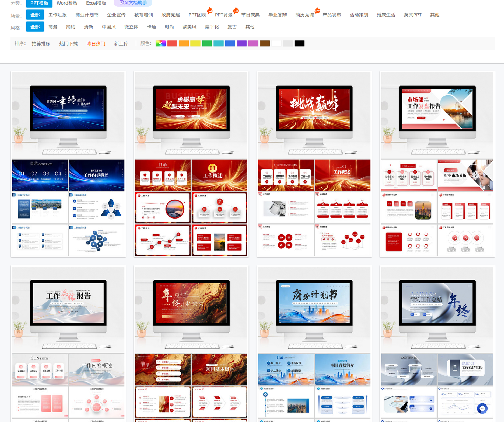Viewport: 504px width, 422px height.
Task: Filter scene by 商业计划书
Action: point(87,15)
